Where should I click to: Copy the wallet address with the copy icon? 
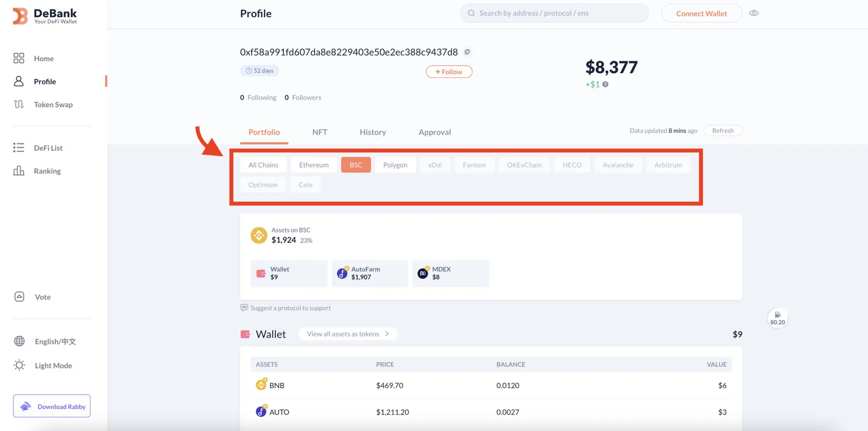pos(467,52)
